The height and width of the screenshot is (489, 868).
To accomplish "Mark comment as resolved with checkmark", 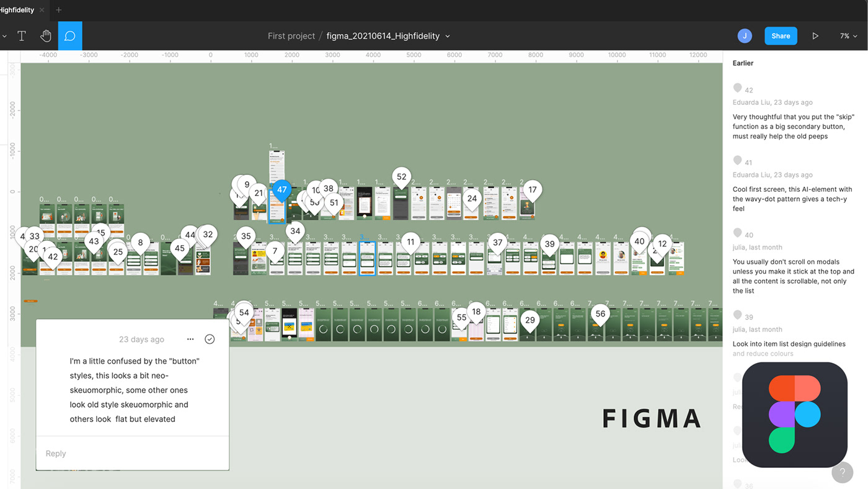I will point(210,339).
